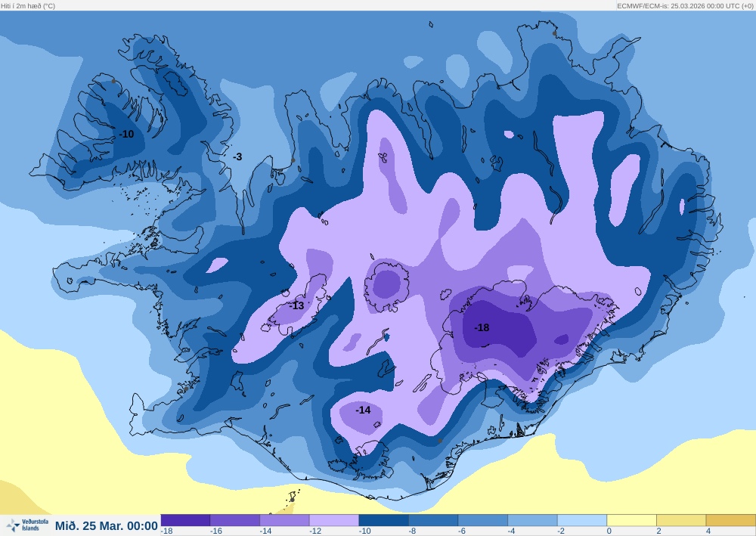Pick the legend swatch starting at -6
This screenshot has width=756, height=536.
pyautogui.click(x=483, y=520)
